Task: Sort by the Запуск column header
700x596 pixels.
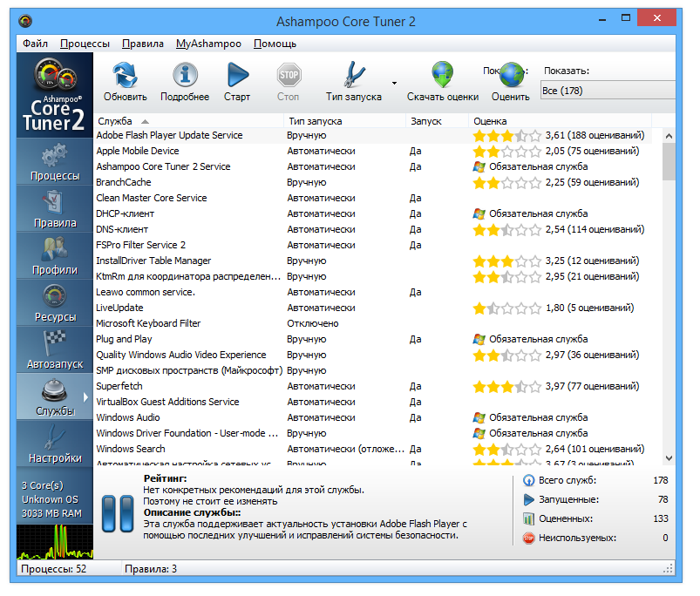Action: 437,121
